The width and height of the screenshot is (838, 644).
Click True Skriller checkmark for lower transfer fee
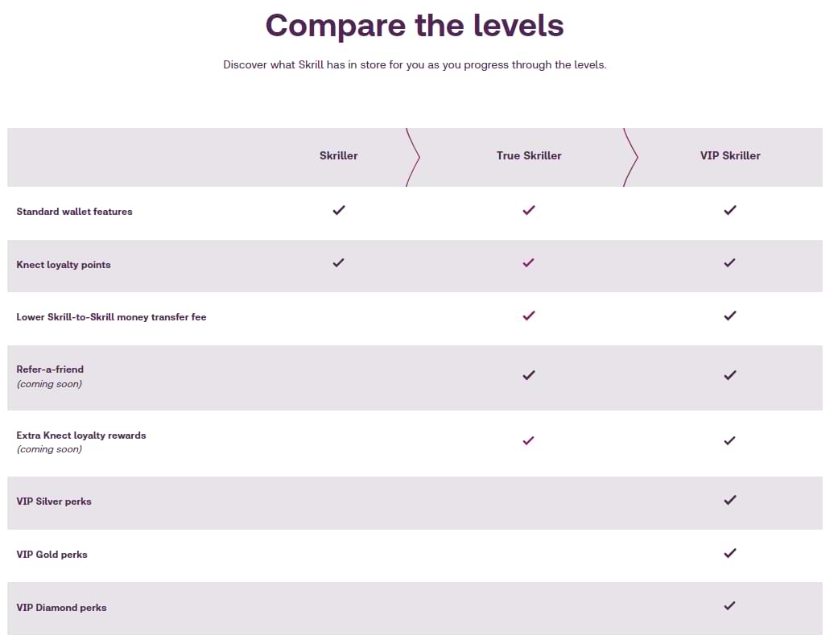point(529,316)
